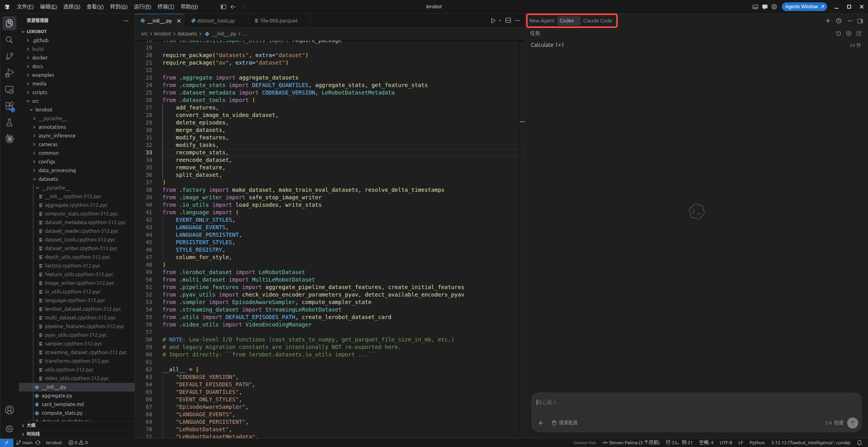Viewport: 868px width, 447px height.
Task: Open the Run and Debug view icon
Action: point(9,73)
